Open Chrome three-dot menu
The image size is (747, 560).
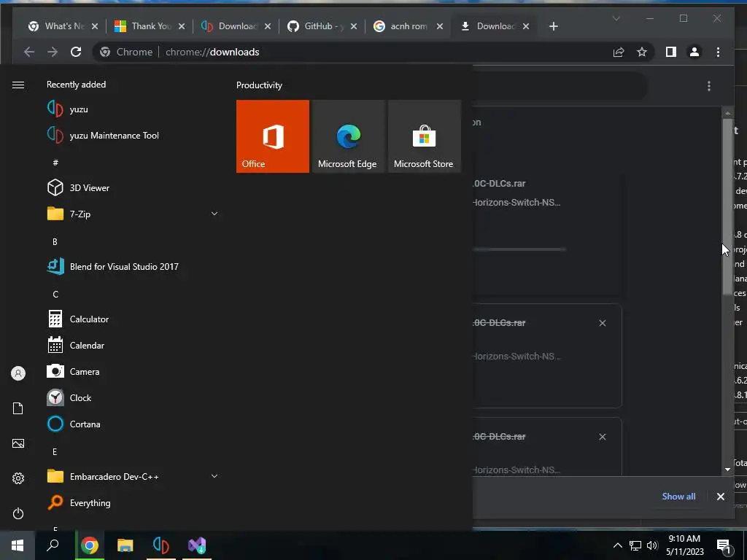coord(718,52)
